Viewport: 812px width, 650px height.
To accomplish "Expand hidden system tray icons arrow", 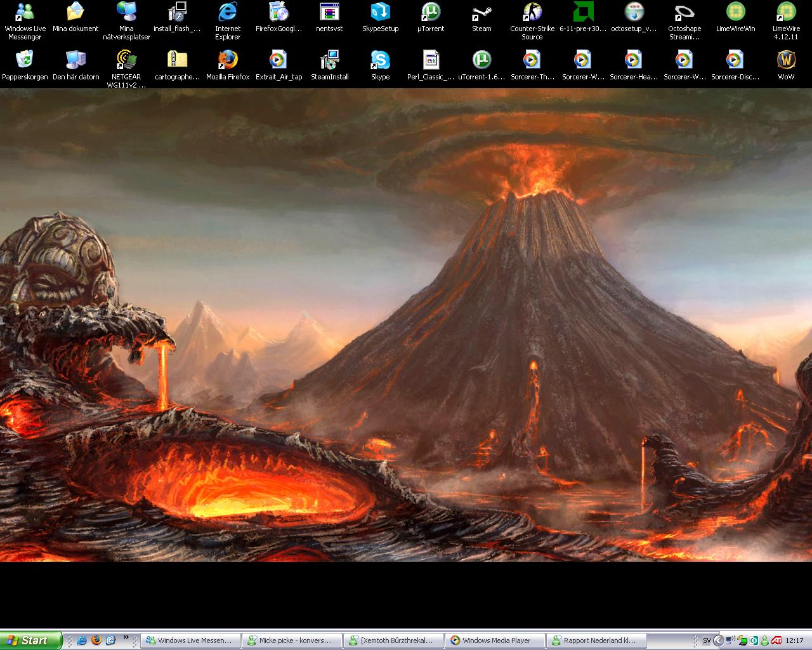I will tap(718, 640).
